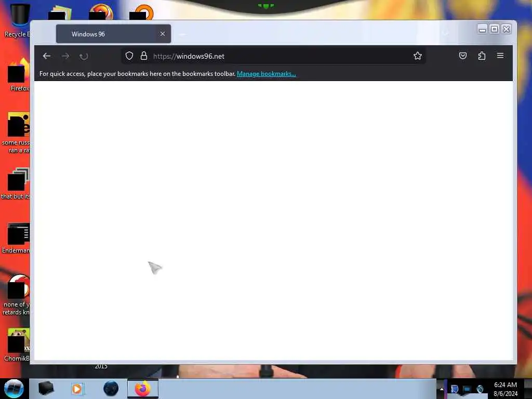Save page to Pocket

click(463, 56)
